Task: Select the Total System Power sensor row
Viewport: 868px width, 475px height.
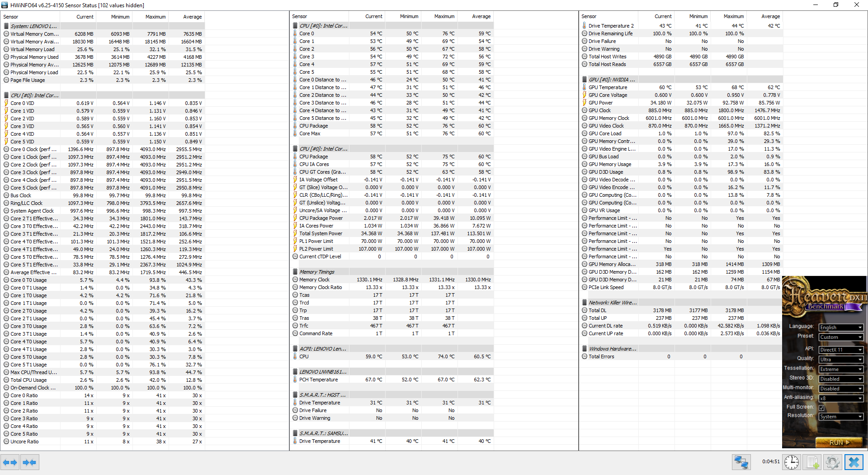Action: pos(321,233)
